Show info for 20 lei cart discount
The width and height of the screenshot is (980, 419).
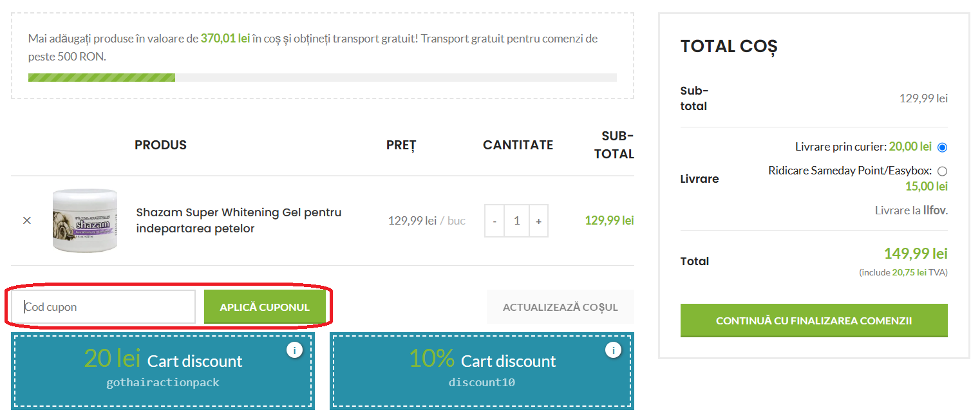click(x=294, y=350)
